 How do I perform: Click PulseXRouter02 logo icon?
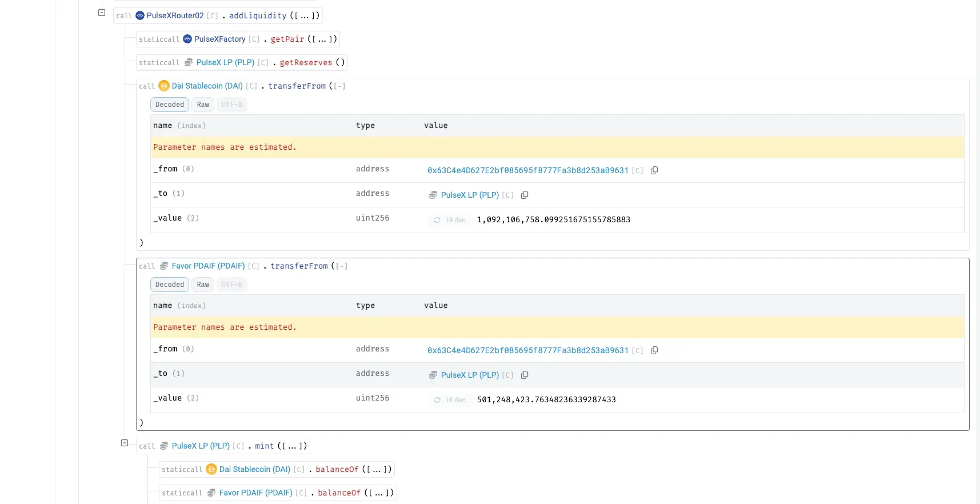click(140, 16)
